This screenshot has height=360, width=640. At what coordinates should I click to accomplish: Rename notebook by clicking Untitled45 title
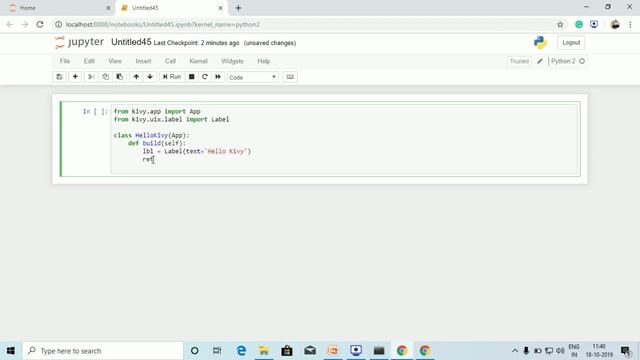[131, 42]
